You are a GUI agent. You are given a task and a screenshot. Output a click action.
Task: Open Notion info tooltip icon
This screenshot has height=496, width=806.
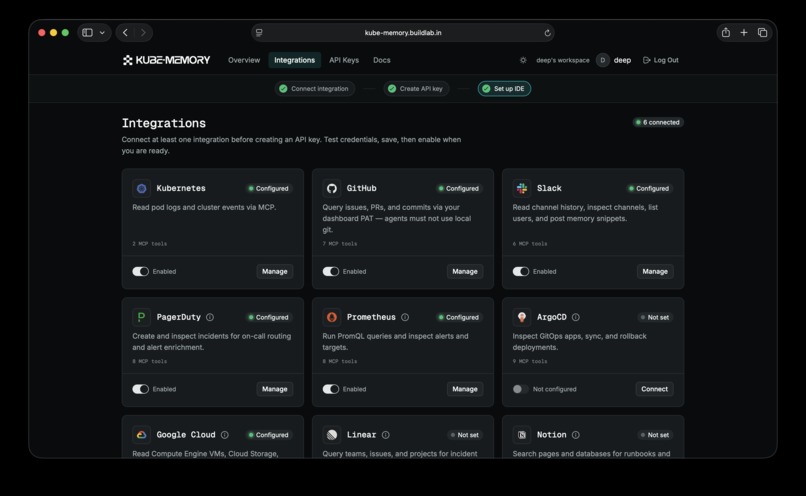point(576,435)
